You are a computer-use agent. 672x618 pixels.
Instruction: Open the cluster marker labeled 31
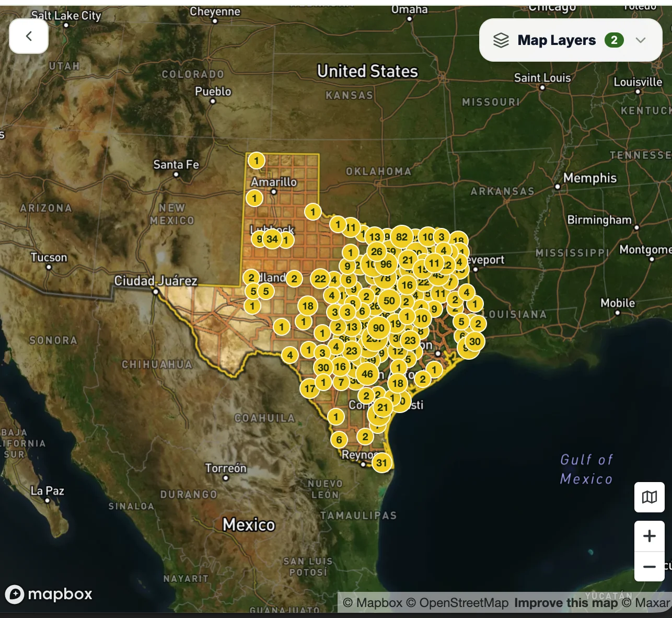[382, 463]
